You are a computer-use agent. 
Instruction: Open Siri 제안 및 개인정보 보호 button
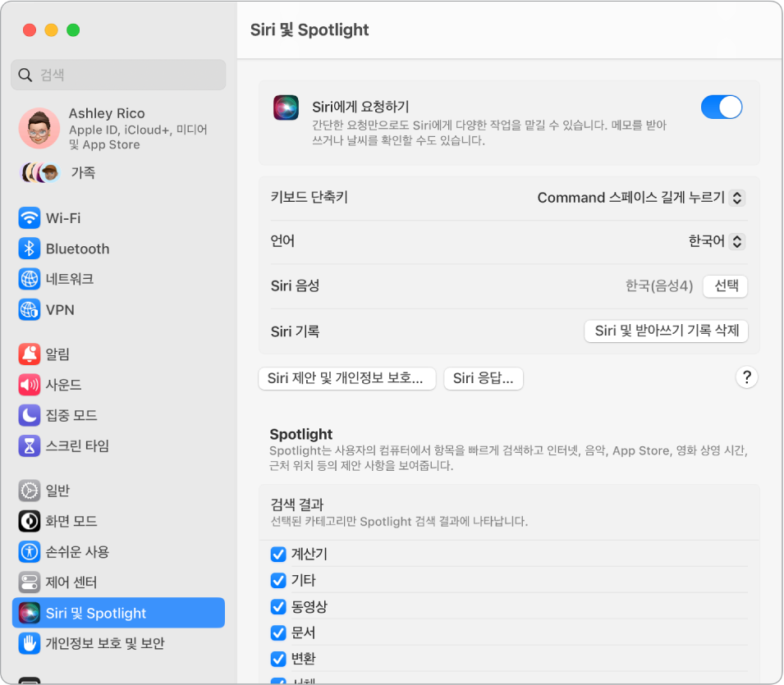(x=347, y=378)
